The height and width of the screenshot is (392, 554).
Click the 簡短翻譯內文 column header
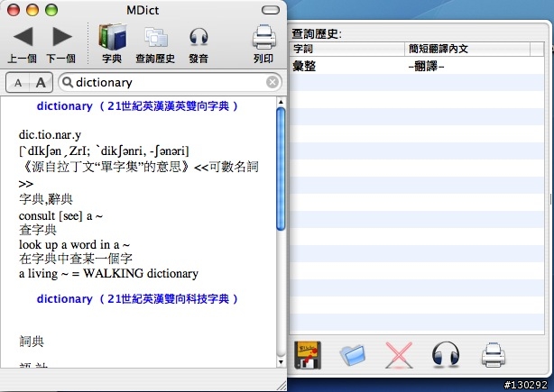[x=467, y=49]
